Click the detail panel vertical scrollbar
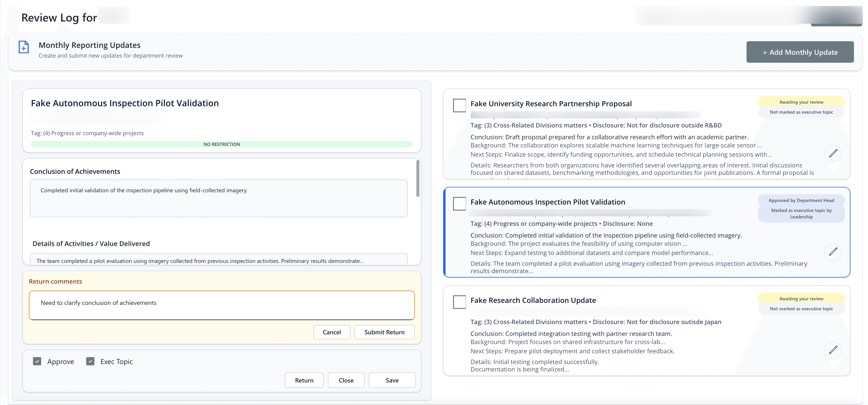 coord(418,178)
